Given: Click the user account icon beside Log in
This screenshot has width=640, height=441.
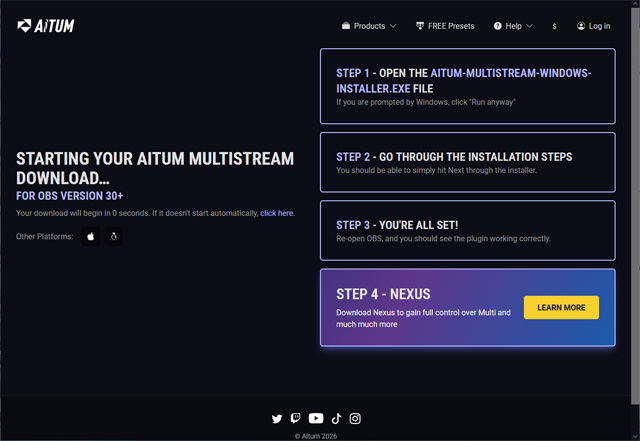Looking at the screenshot, I should tap(581, 26).
